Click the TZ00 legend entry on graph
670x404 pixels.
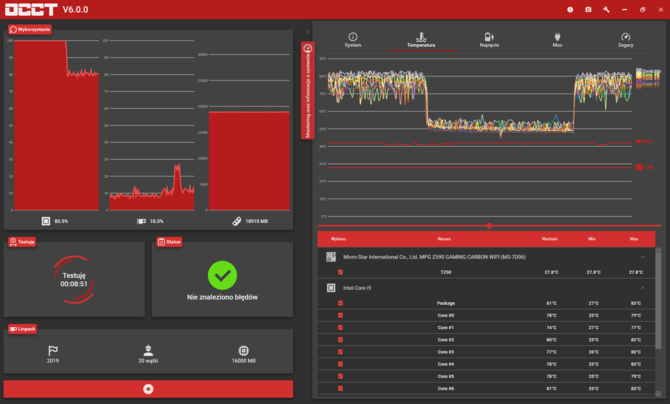pyautogui.click(x=645, y=167)
